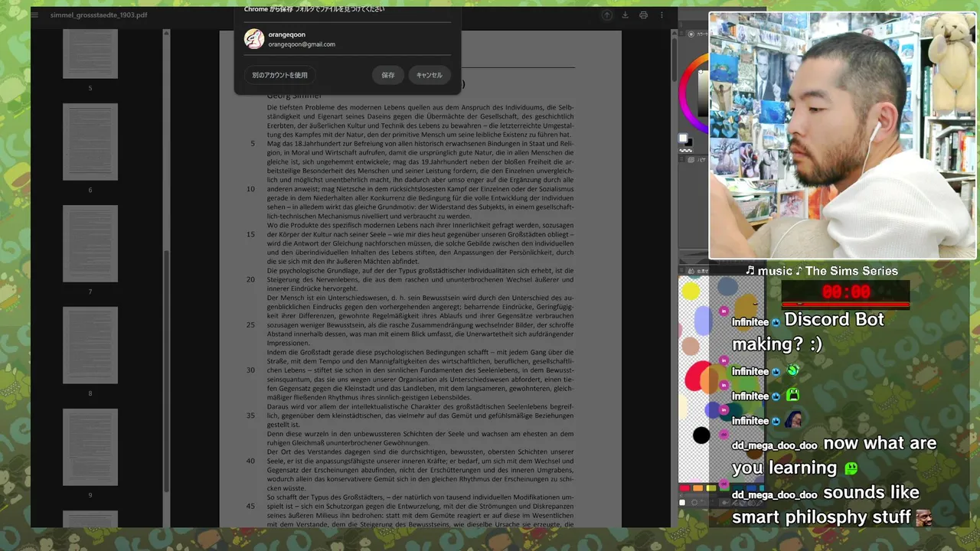
Task: Click the print icon in PDF toolbar
Action: pos(643,15)
